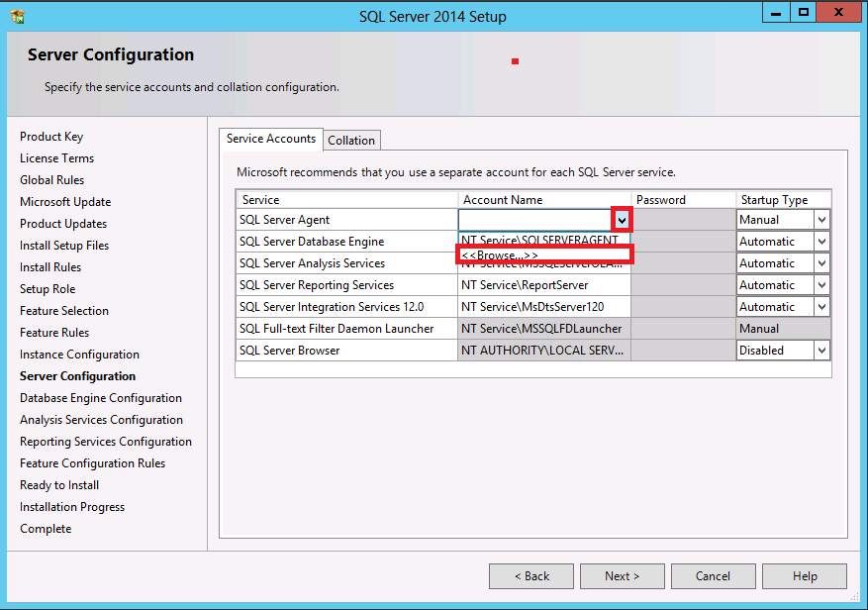Click Complete in the steps list

[46, 529]
